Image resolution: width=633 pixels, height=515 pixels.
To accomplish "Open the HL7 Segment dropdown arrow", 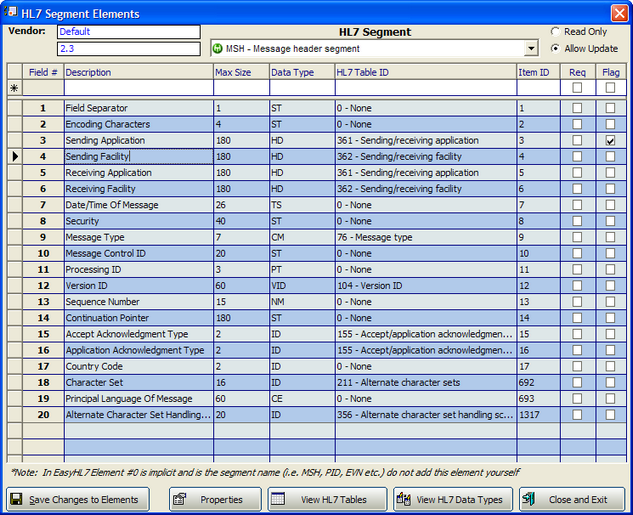I will coord(531,49).
